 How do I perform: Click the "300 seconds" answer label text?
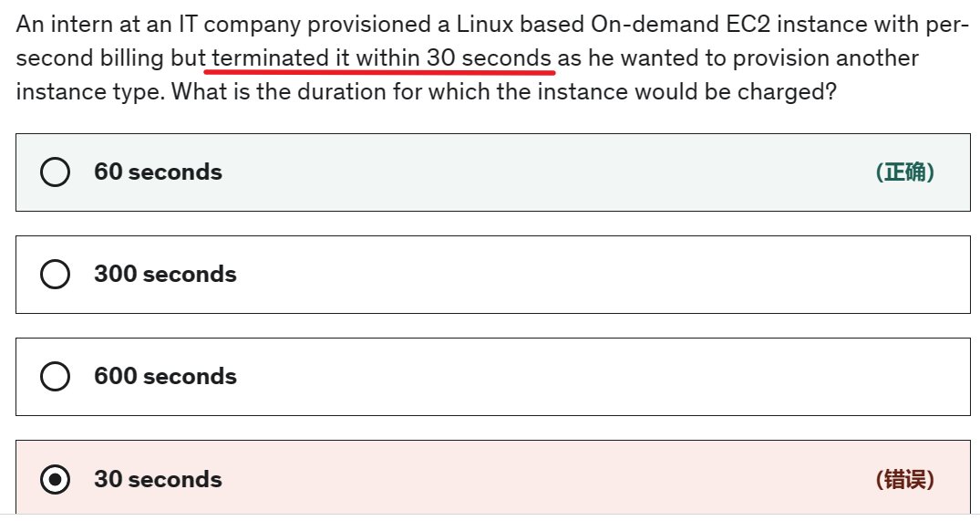click(x=165, y=275)
